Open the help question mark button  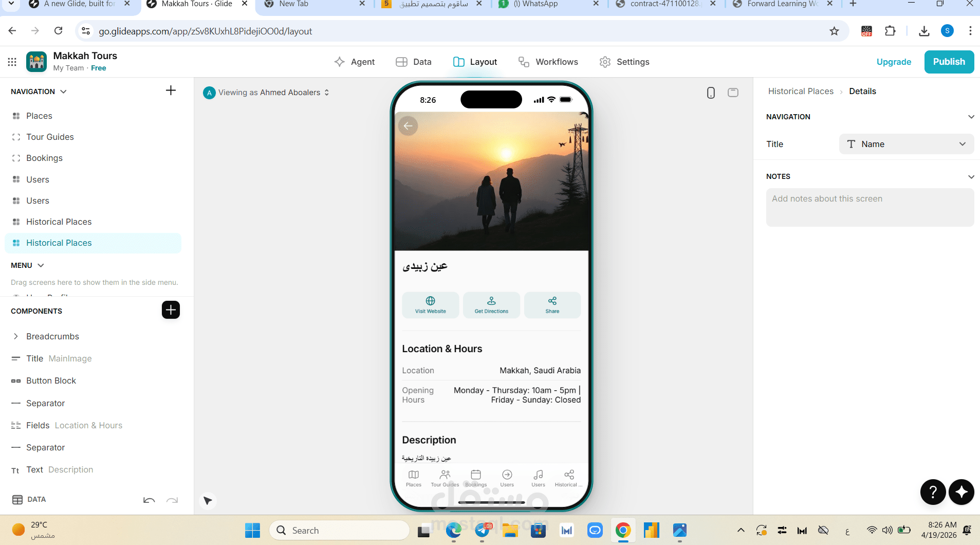tap(933, 492)
